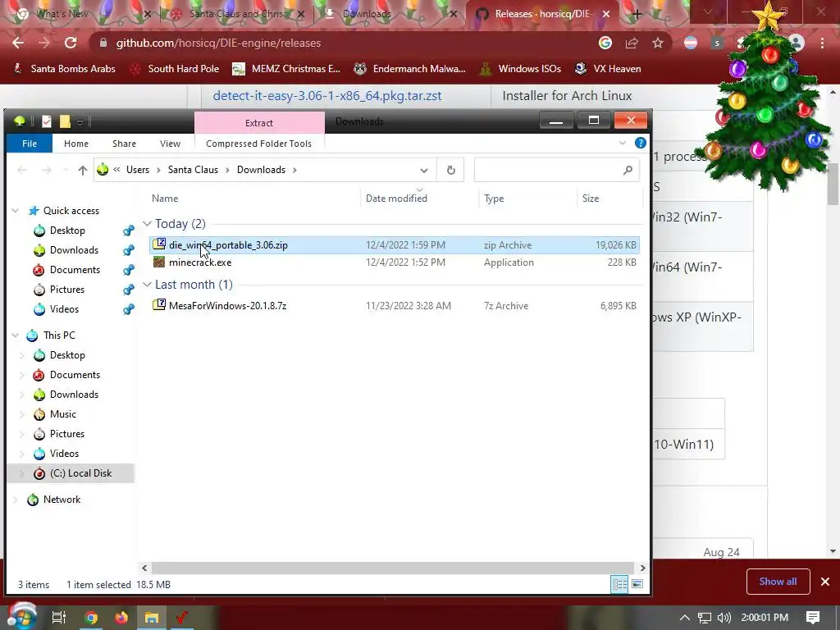Open the Windows Start button
Screen dimensions: 840x630
coord(21,617)
